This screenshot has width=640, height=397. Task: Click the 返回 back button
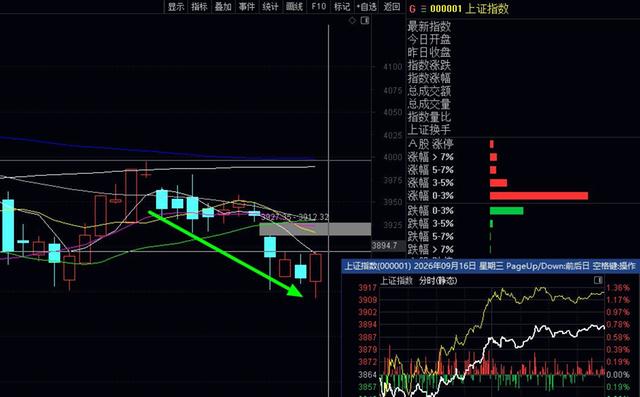[x=391, y=7]
